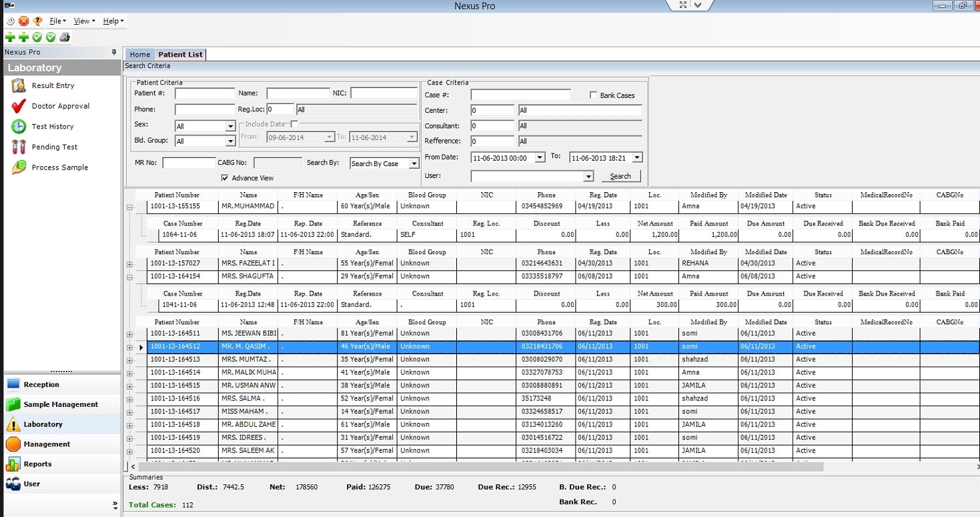Switch to the Home tab
Screen dimensions: 980x517
(x=139, y=54)
